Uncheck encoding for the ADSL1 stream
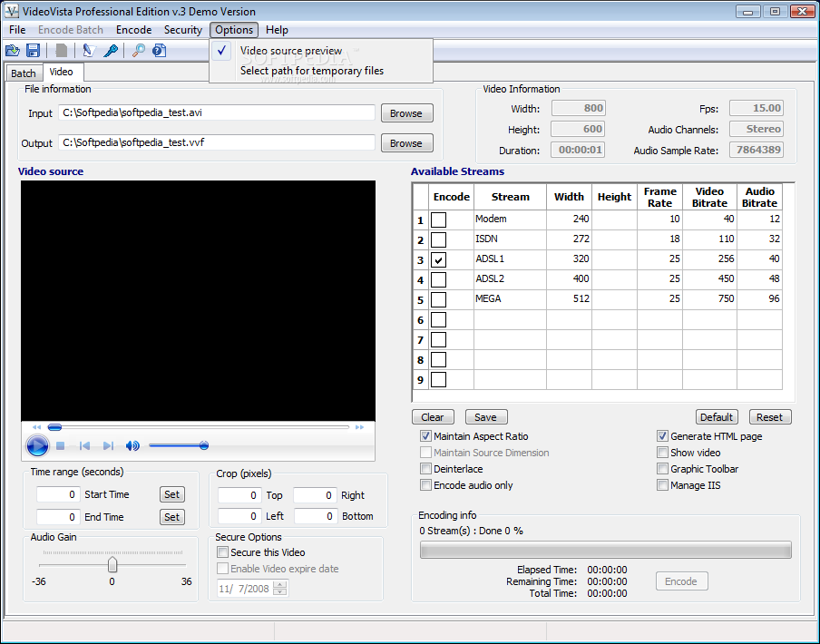This screenshot has width=820, height=644. pos(438,259)
